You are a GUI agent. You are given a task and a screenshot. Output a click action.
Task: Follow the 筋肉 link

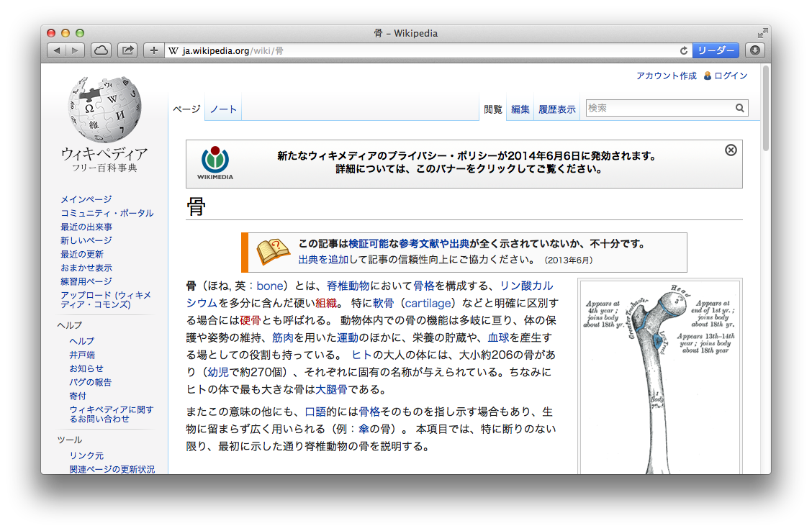click(283, 337)
